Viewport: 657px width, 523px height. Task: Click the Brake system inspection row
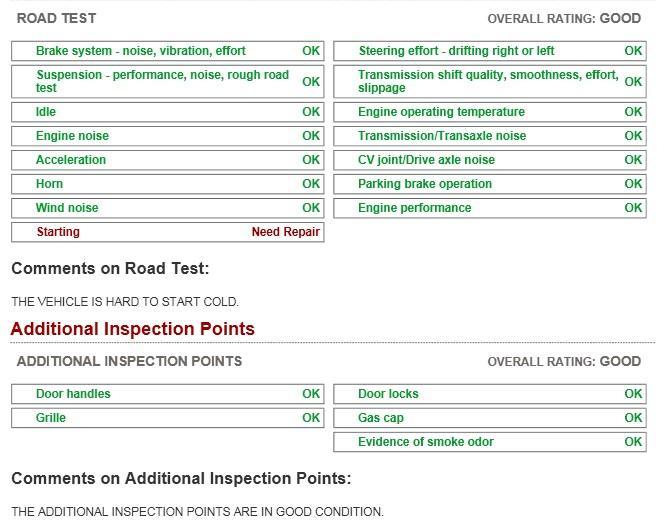coord(167,51)
